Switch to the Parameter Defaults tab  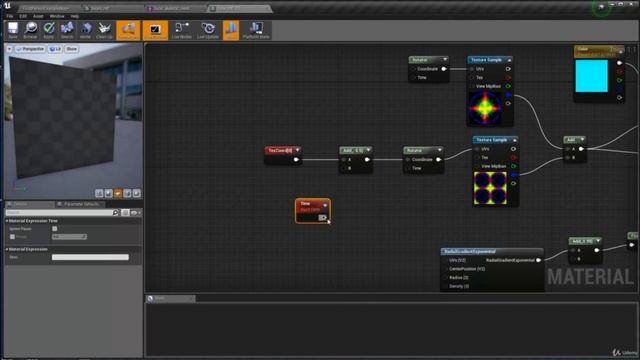pos(81,204)
